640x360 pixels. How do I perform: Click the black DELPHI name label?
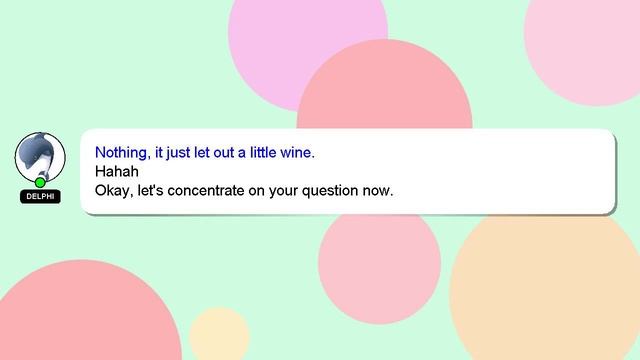click(40, 197)
